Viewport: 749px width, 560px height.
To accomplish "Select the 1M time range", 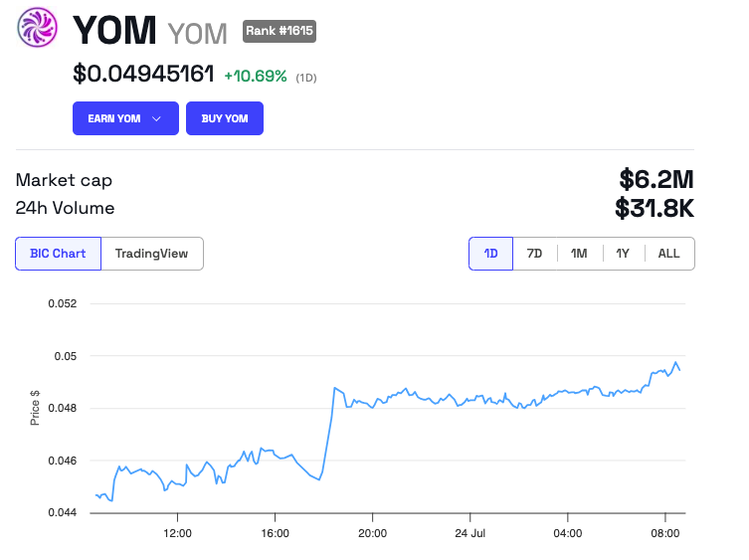I will pos(579,254).
